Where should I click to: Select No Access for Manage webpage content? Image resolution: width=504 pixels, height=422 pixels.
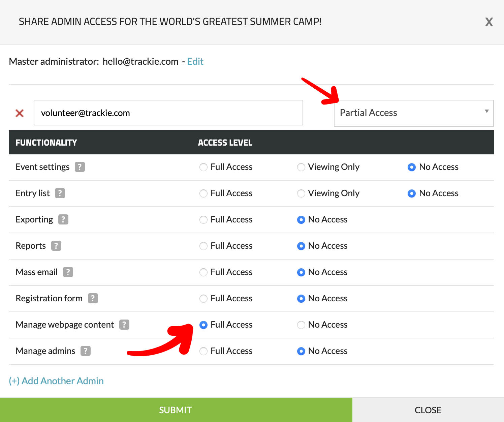tap(301, 325)
